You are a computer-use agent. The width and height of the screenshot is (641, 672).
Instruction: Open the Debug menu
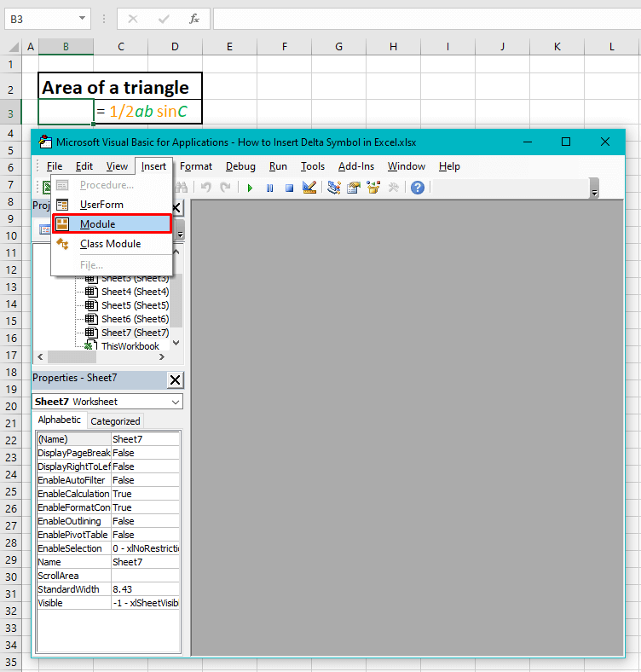pyautogui.click(x=240, y=166)
